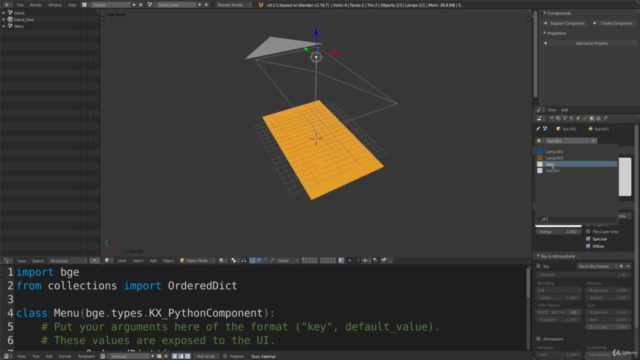Select the translate manipulator arrow icon
Image resolution: width=640 pixels, height=360 pixels.
[259, 260]
